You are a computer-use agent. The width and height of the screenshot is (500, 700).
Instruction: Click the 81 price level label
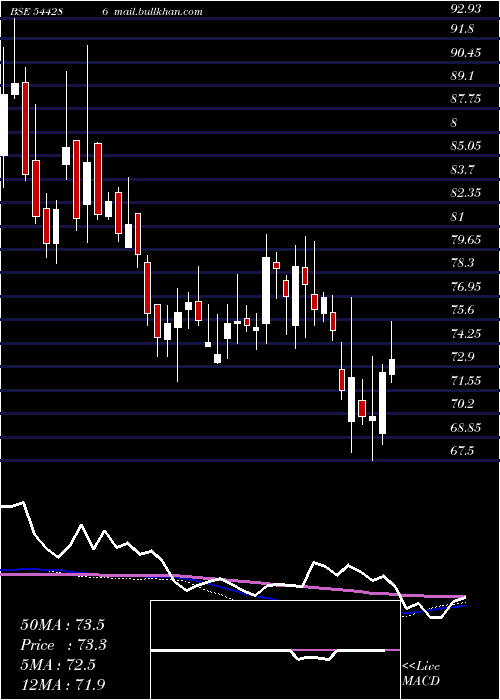[459, 217]
